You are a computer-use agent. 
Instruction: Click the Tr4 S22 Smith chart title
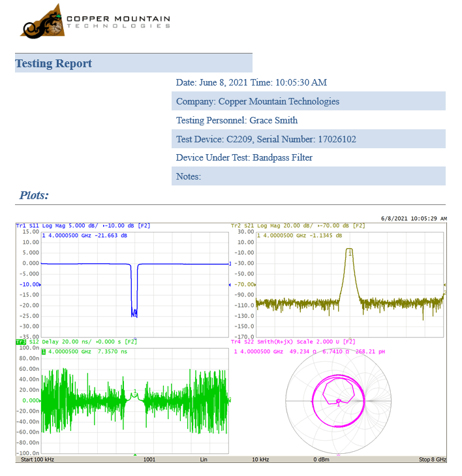(x=293, y=342)
